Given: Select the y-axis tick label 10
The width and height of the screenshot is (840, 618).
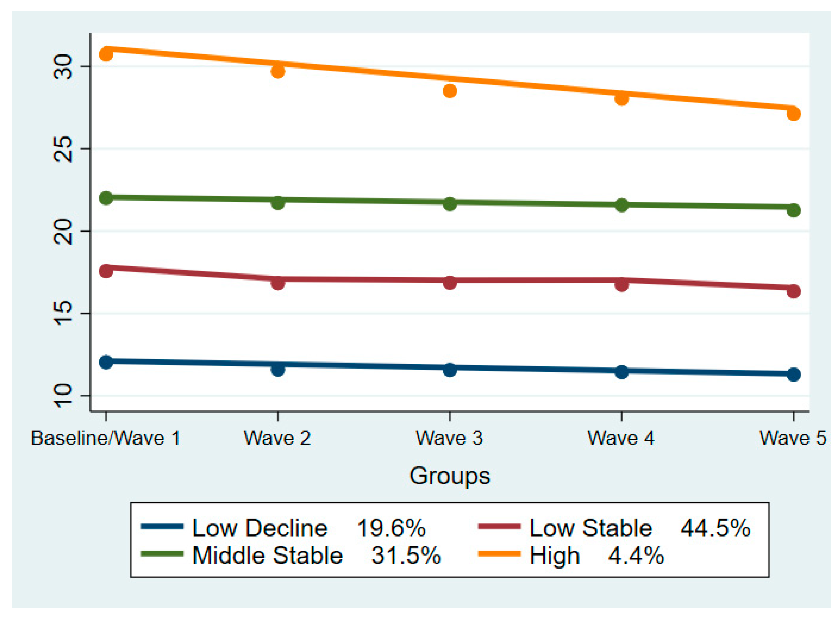Looking at the screenshot, I should click(62, 396).
